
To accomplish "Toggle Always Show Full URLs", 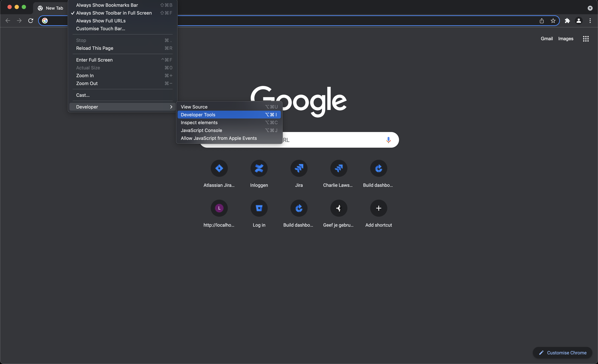I will coord(123,21).
